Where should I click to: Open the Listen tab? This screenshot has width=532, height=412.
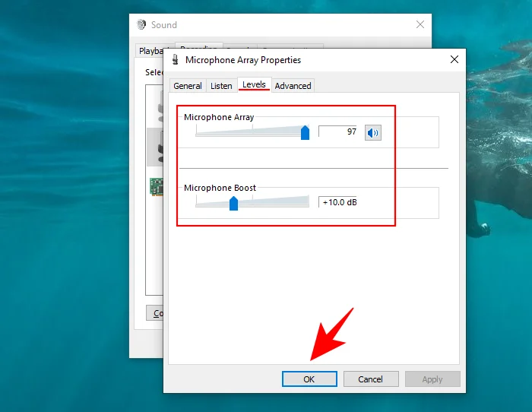pyautogui.click(x=221, y=86)
